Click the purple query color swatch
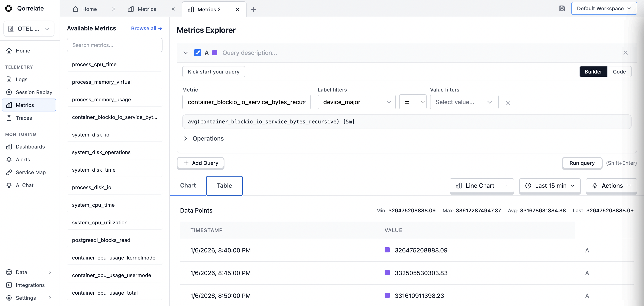The width and height of the screenshot is (644, 306). [215, 53]
